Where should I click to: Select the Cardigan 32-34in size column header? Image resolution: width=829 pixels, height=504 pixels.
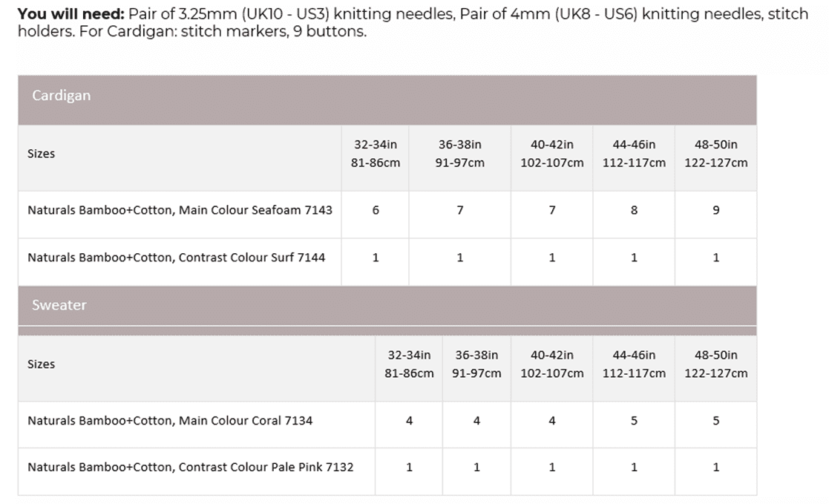tap(375, 154)
